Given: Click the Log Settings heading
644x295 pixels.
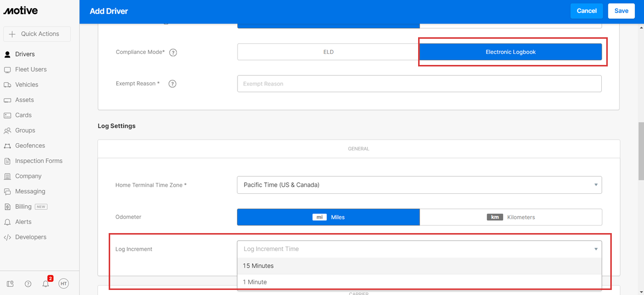Looking at the screenshot, I should click(x=116, y=126).
